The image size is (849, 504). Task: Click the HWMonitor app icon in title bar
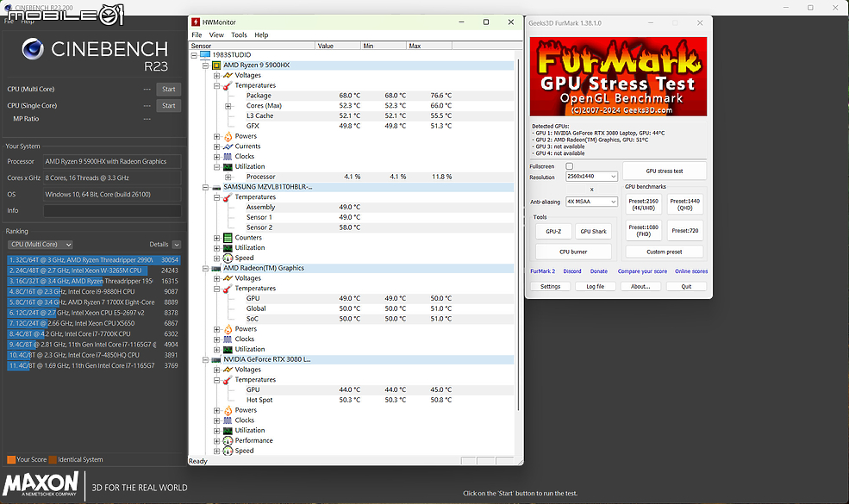click(196, 22)
